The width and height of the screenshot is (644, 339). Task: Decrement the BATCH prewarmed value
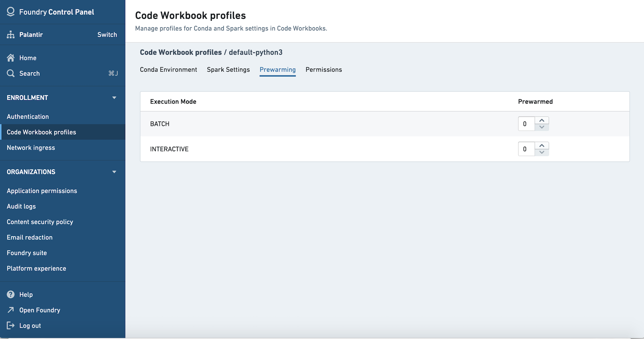(x=542, y=127)
